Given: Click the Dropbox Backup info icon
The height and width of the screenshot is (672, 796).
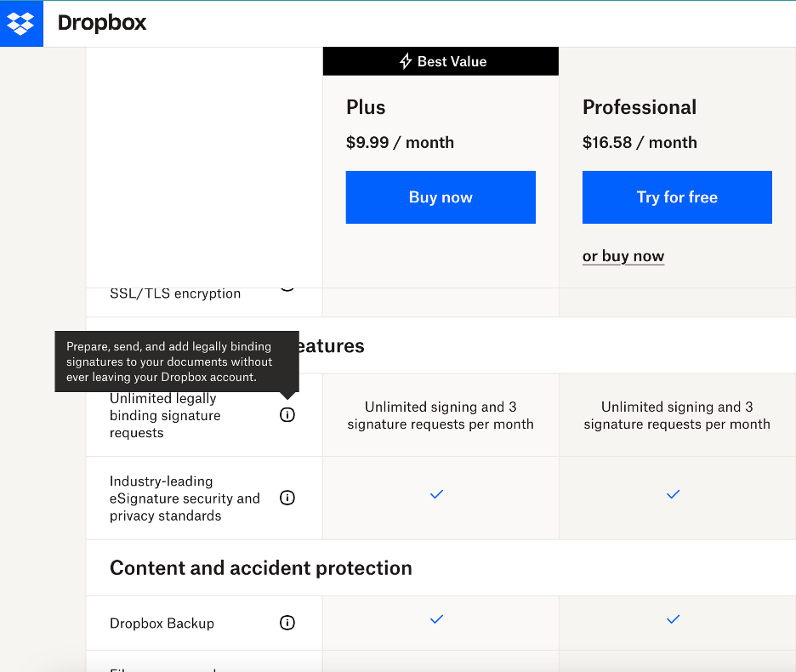Looking at the screenshot, I should 287,623.
